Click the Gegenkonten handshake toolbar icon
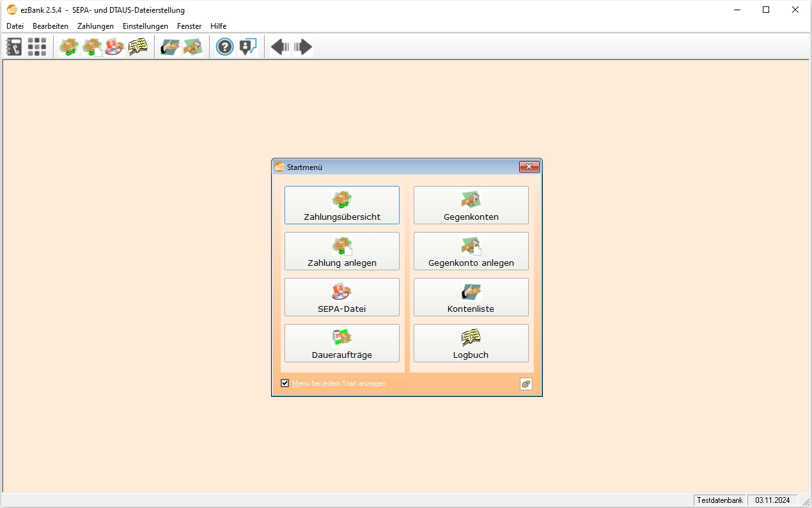Screen dimensions: 812x508 point(193,47)
